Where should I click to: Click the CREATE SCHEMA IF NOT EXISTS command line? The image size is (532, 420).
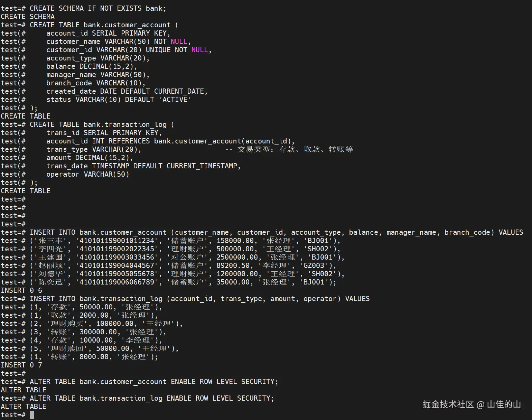[97, 8]
